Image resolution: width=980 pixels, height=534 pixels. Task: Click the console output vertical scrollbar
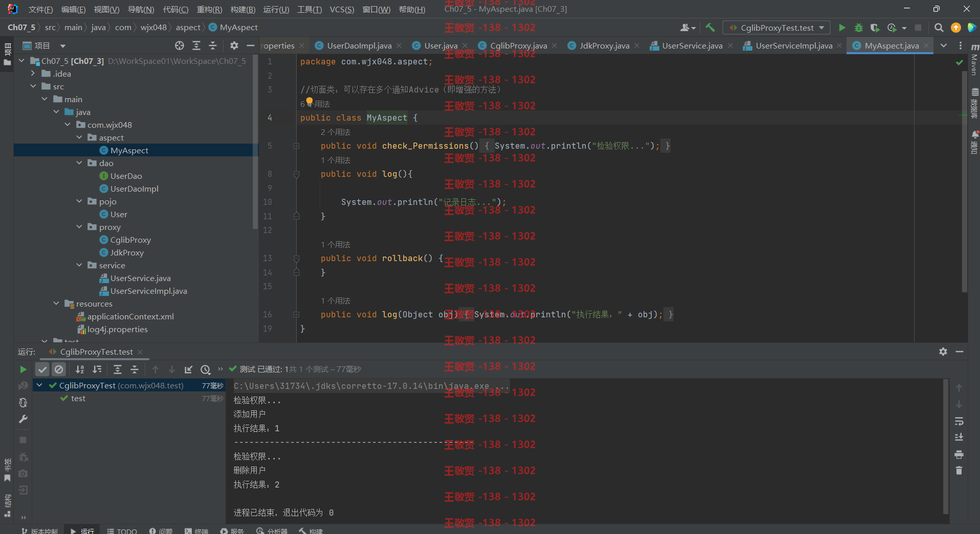point(946,446)
